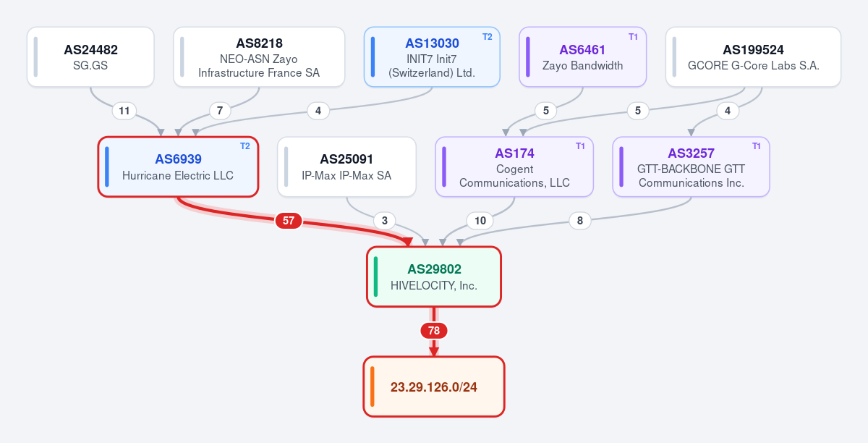The width and height of the screenshot is (868, 443).
Task: Select the AS6939 Hurricane Electric node
Action: tap(178, 166)
